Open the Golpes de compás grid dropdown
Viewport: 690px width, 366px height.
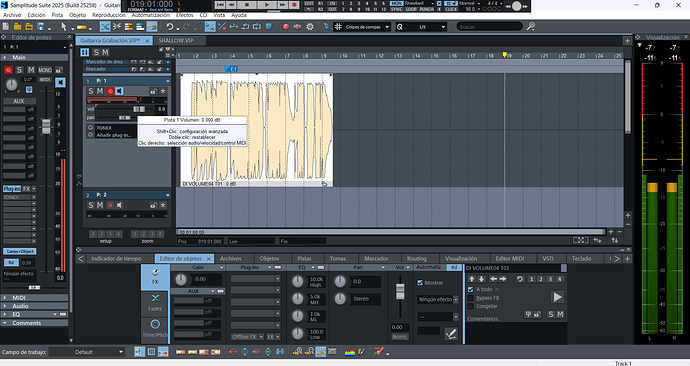362,27
